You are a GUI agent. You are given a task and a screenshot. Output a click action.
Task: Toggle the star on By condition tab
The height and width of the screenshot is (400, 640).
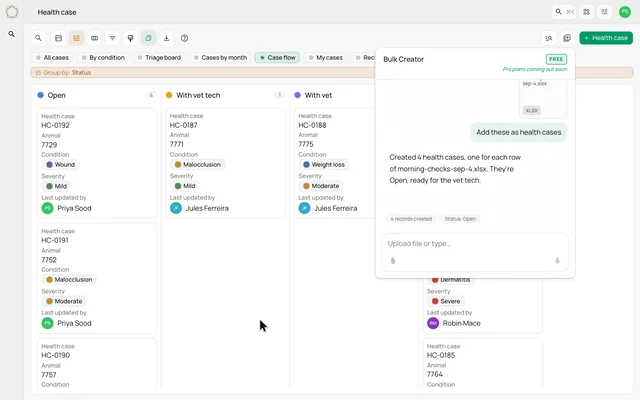tap(84, 58)
